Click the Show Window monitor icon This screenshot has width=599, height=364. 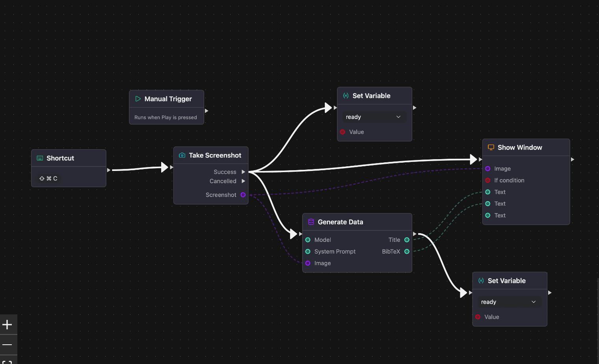491,147
